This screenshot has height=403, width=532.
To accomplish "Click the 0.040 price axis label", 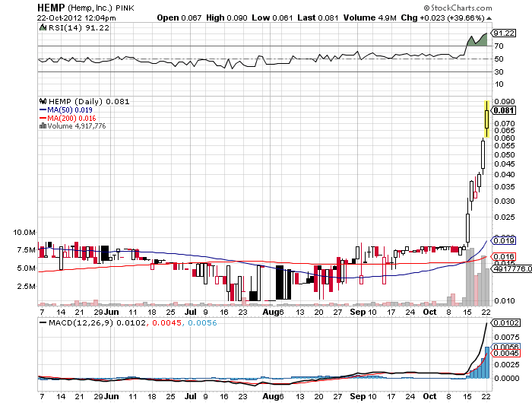I will pyautogui.click(x=505, y=175).
